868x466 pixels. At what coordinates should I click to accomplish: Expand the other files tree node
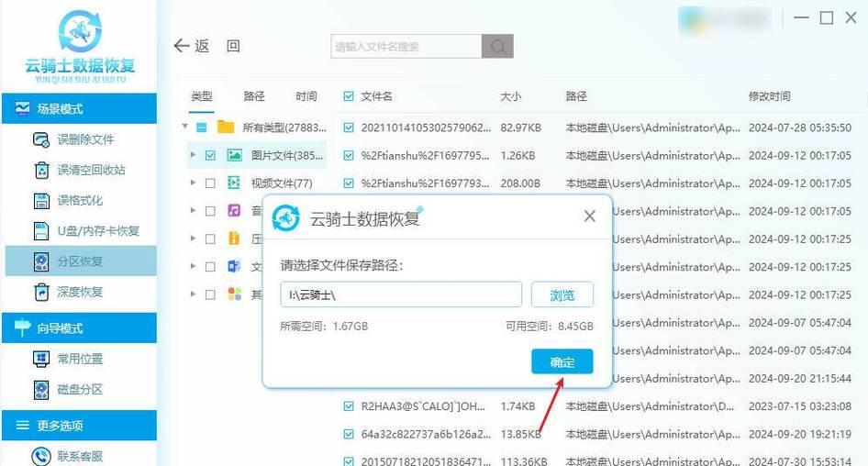point(193,294)
